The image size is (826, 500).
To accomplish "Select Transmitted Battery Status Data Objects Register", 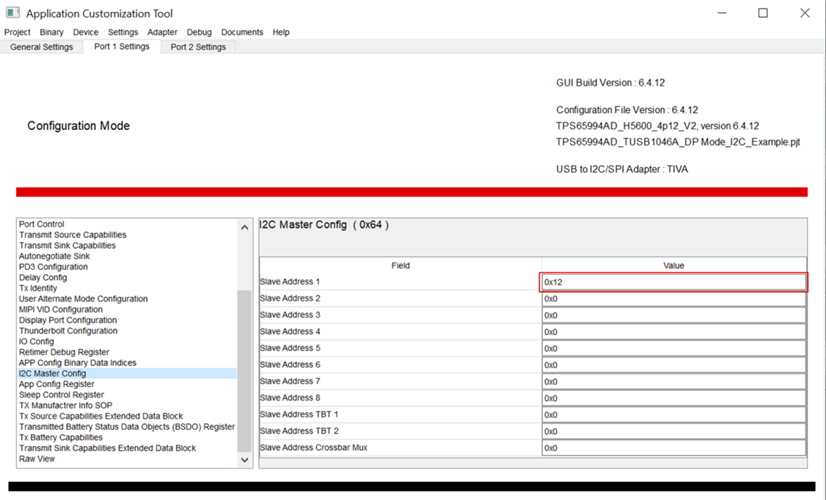I will pyautogui.click(x=127, y=427).
